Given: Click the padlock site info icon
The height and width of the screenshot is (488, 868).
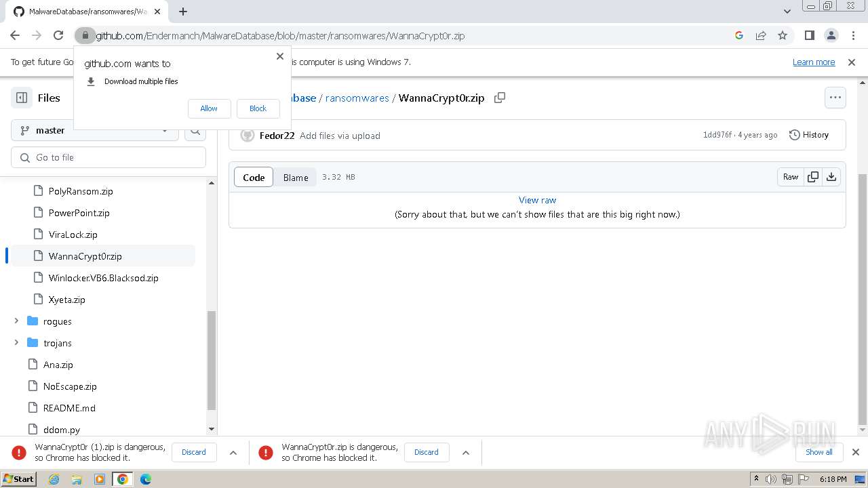Looking at the screenshot, I should pos(85,35).
